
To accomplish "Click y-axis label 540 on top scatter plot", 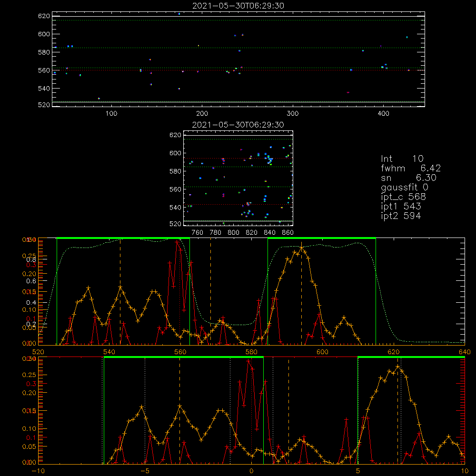I will tap(44, 89).
